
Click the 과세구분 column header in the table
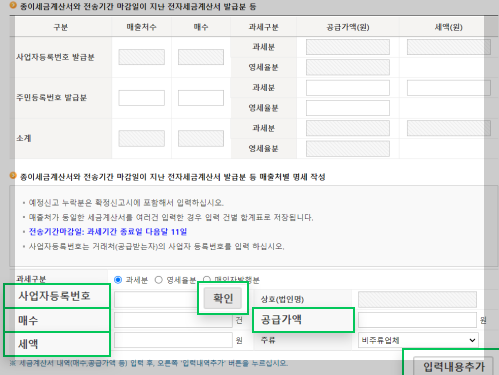point(263,27)
